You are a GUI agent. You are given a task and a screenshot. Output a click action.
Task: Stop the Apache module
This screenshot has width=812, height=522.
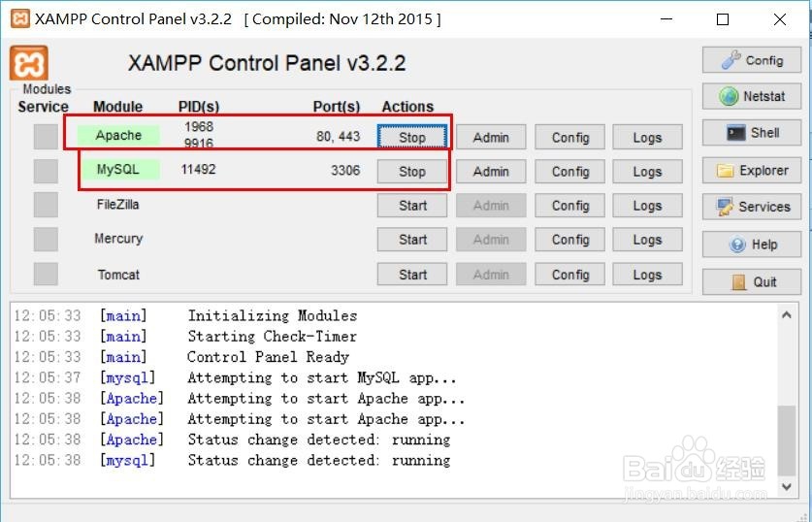(x=412, y=137)
